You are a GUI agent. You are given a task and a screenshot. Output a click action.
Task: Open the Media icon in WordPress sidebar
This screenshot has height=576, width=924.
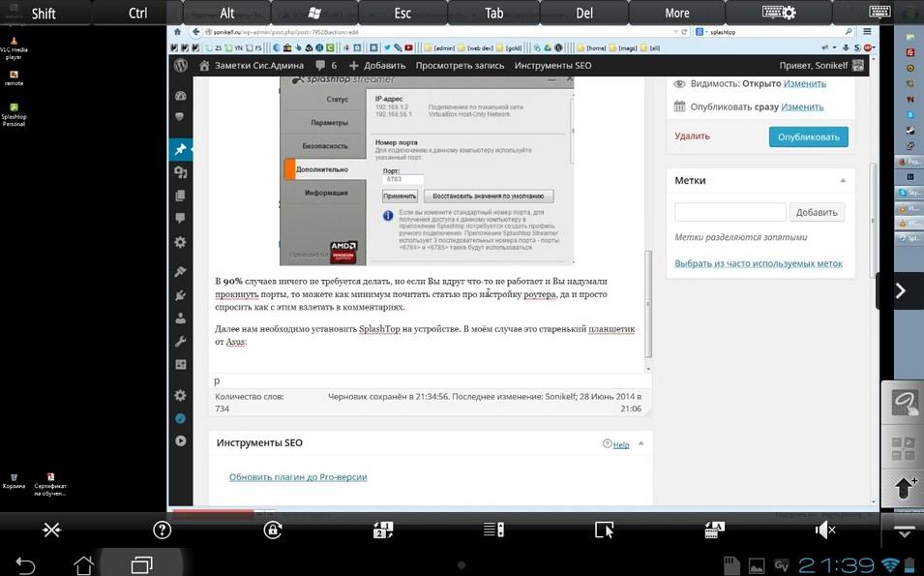click(x=180, y=172)
